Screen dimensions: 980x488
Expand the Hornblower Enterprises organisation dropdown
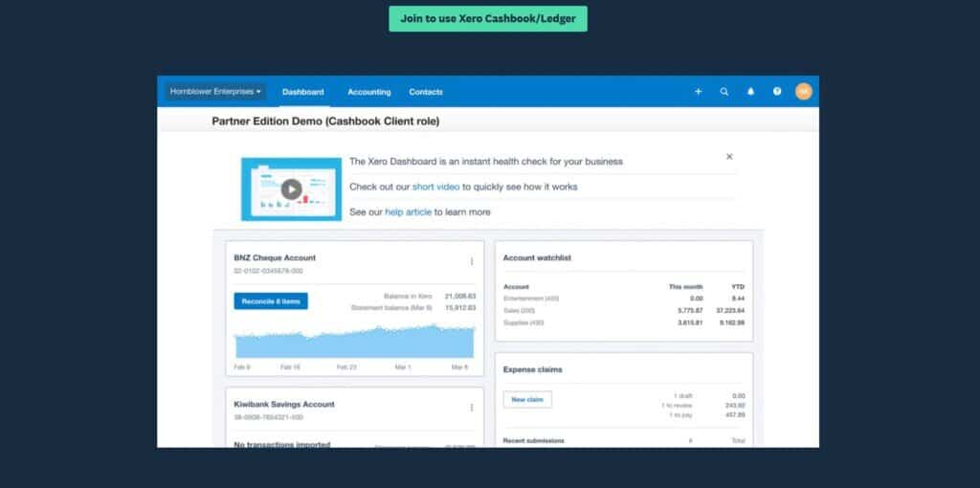[215, 92]
